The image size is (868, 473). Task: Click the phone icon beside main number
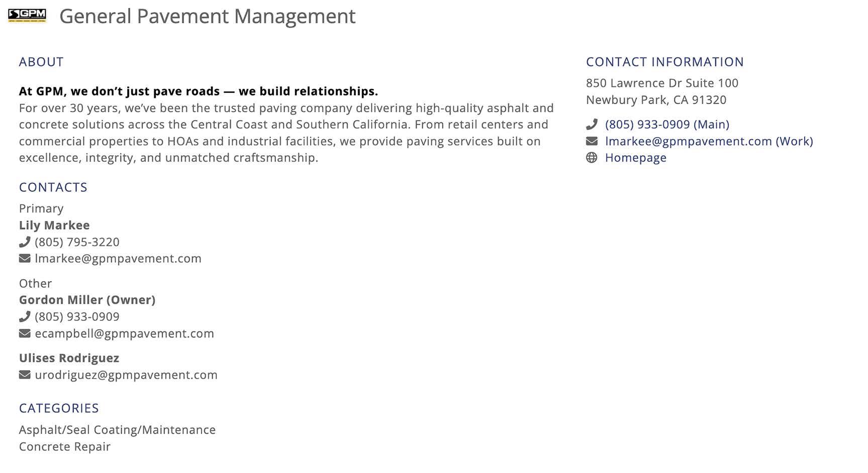[592, 124]
